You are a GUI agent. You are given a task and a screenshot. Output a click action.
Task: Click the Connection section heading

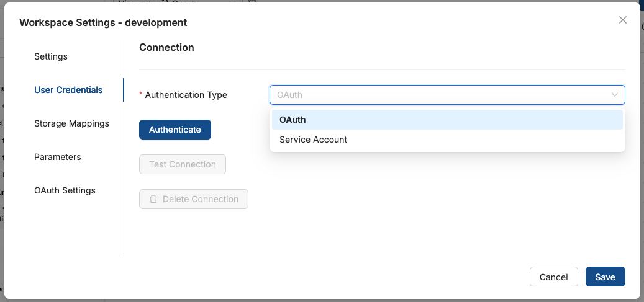point(166,47)
